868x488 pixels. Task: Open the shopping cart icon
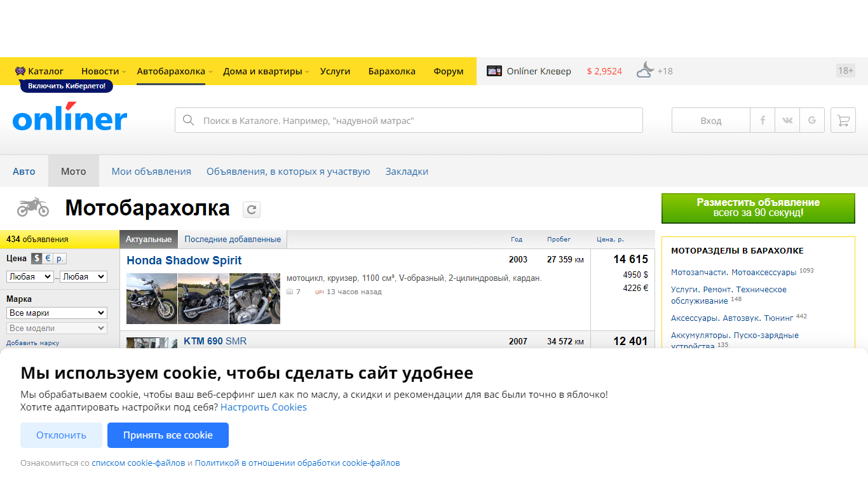[x=843, y=120]
